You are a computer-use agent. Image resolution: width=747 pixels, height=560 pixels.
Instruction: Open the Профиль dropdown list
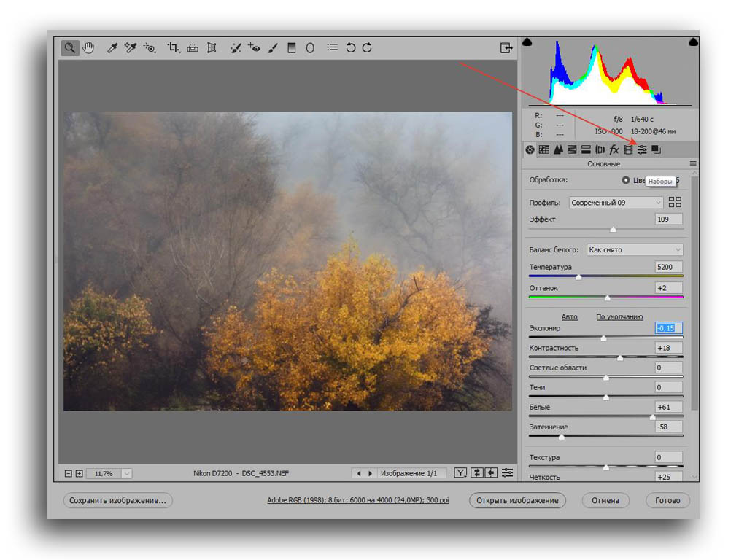616,203
